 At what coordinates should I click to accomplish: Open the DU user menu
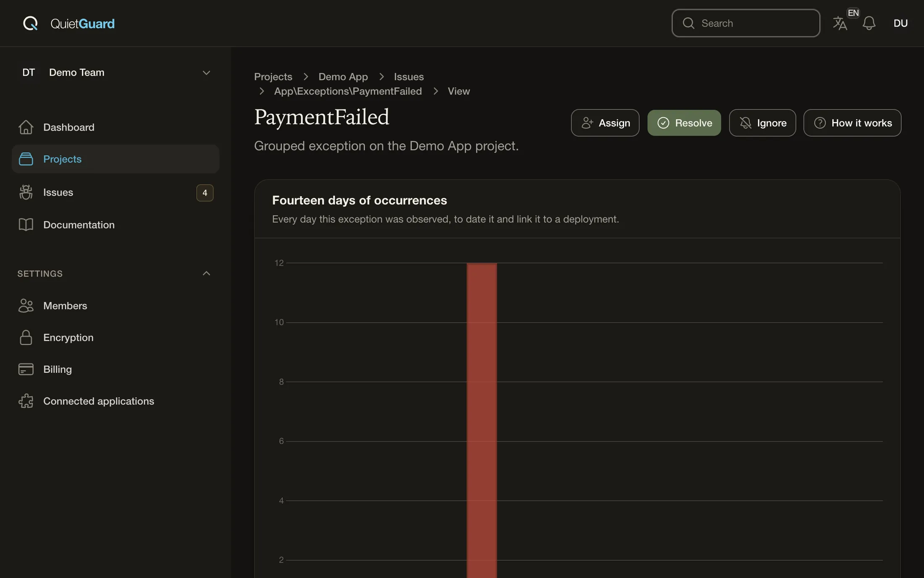click(x=900, y=23)
